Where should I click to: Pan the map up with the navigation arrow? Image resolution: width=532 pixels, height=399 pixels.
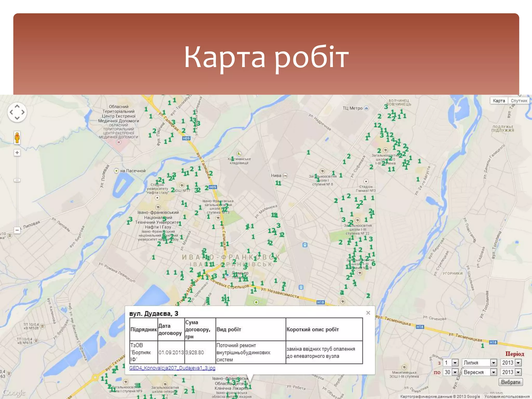pyautogui.click(x=17, y=106)
